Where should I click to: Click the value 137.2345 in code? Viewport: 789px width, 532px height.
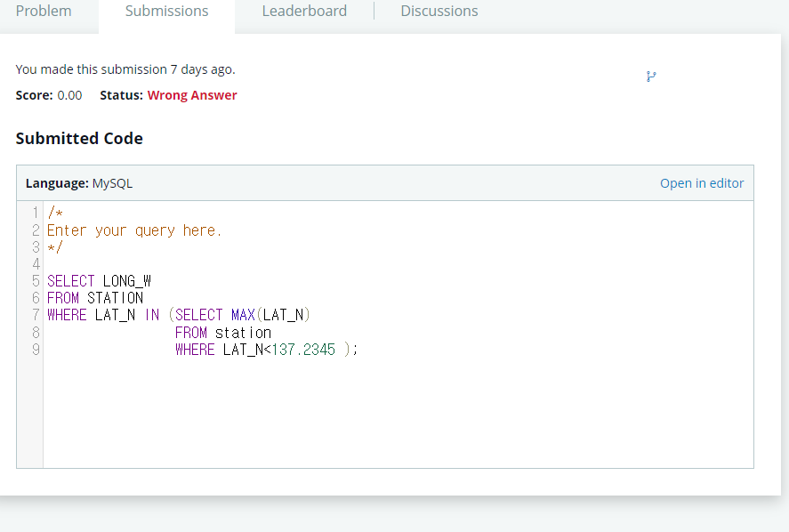click(x=303, y=350)
